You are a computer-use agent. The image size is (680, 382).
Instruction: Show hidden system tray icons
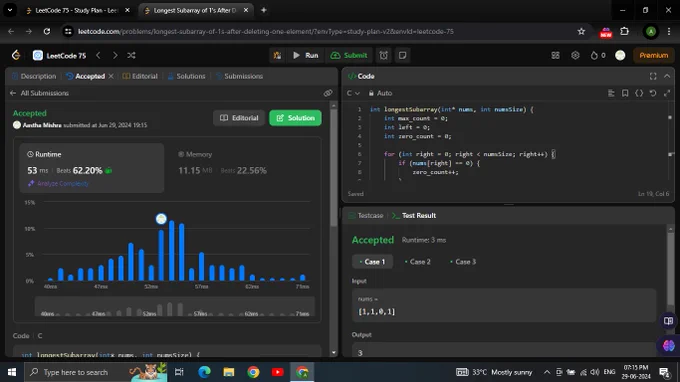[x=547, y=372]
